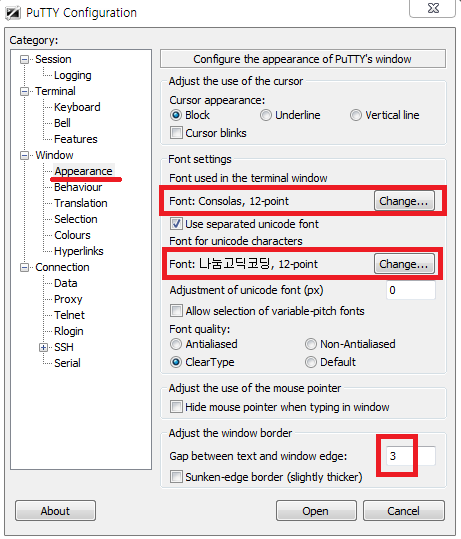The width and height of the screenshot is (461, 539).
Task: Click the PuTTY icon in title bar
Action: coord(13,13)
